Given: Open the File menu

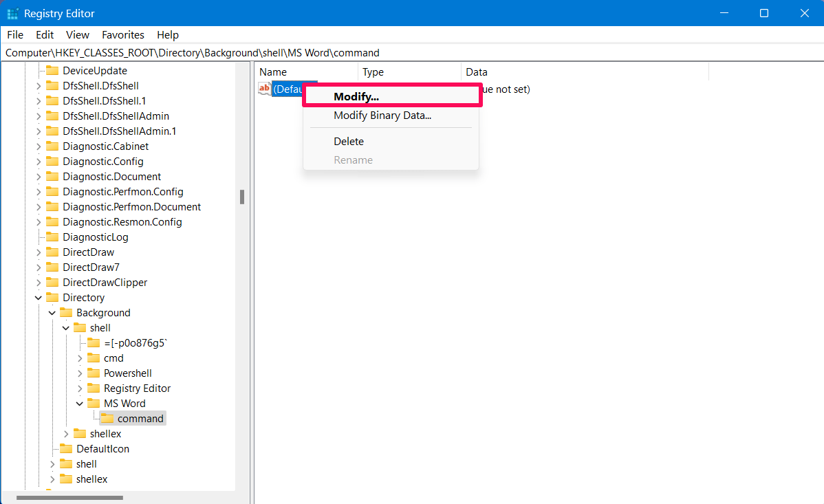Looking at the screenshot, I should [x=14, y=34].
